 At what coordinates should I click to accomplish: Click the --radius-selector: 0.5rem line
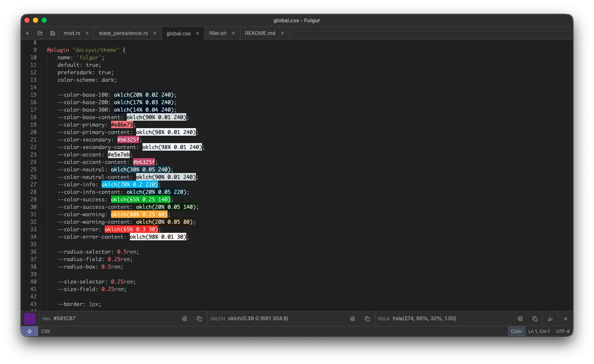click(98, 252)
